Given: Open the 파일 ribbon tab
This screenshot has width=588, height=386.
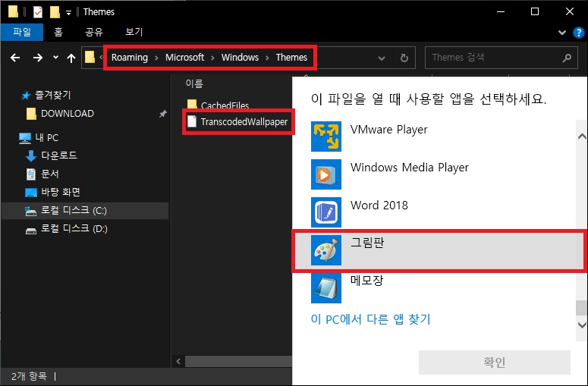Looking at the screenshot, I should [x=22, y=32].
